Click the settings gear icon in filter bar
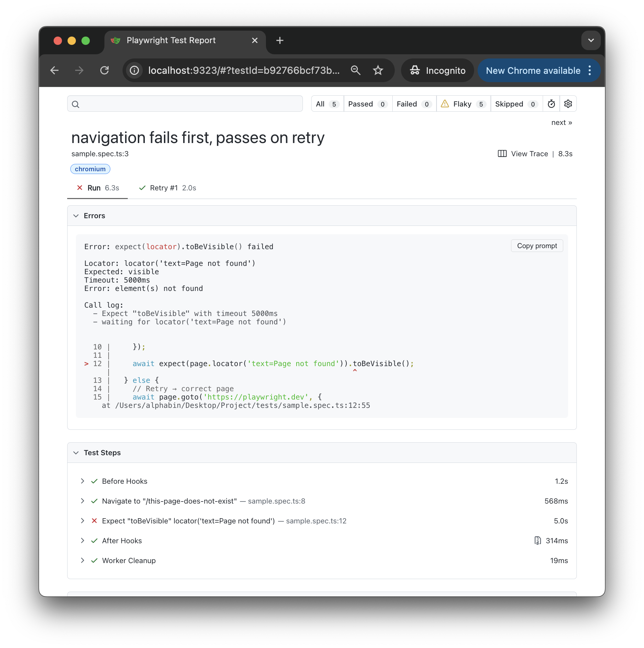 click(x=568, y=104)
